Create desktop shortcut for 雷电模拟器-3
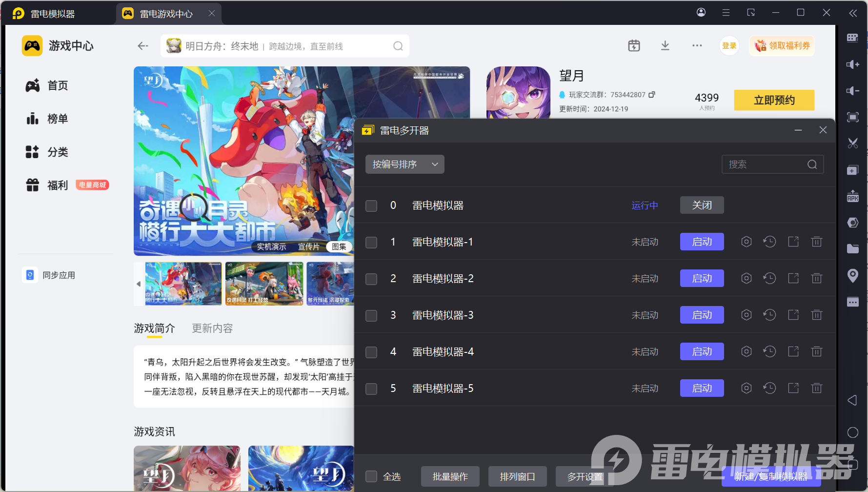 click(793, 315)
